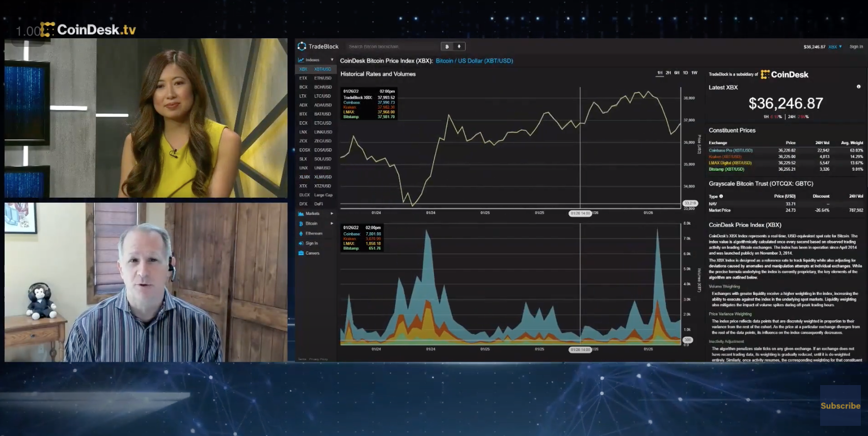
Task: Select XLMX XLM/USD index row
Action: pos(316,177)
